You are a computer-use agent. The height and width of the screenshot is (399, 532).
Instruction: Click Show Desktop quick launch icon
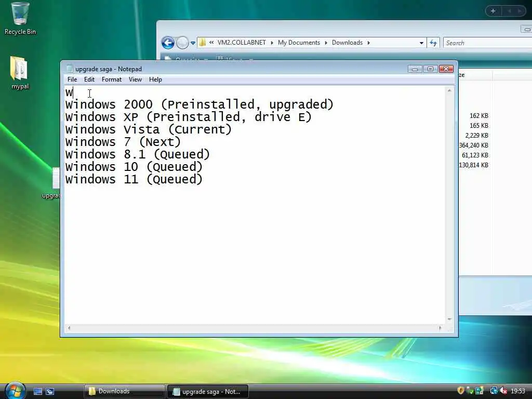pos(37,391)
